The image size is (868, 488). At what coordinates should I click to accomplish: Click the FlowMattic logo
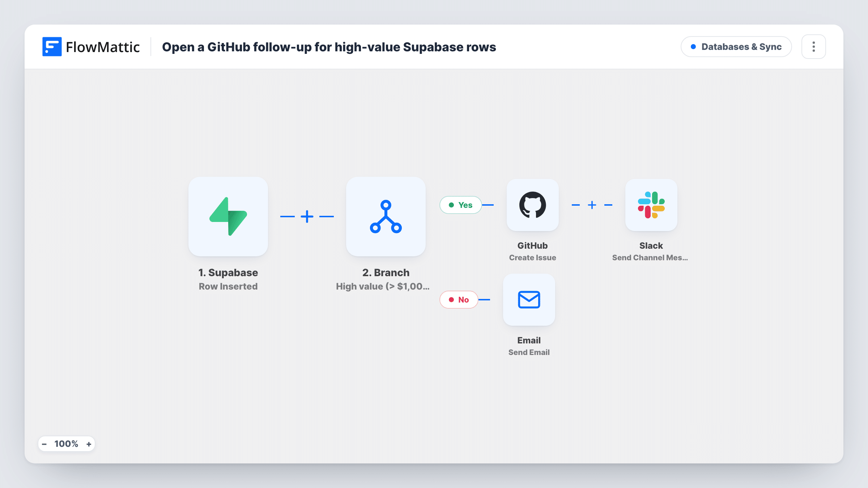click(x=91, y=47)
